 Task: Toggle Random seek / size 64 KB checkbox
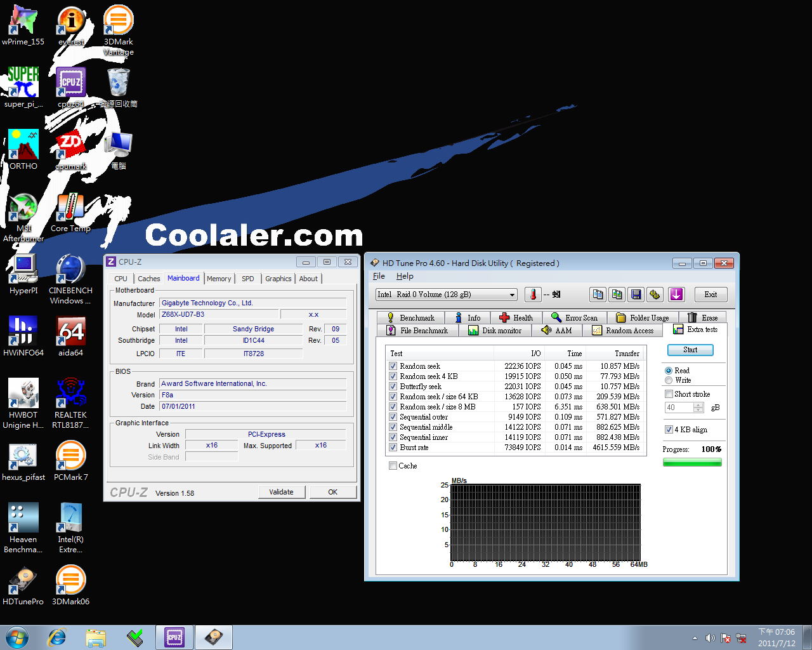pos(393,397)
